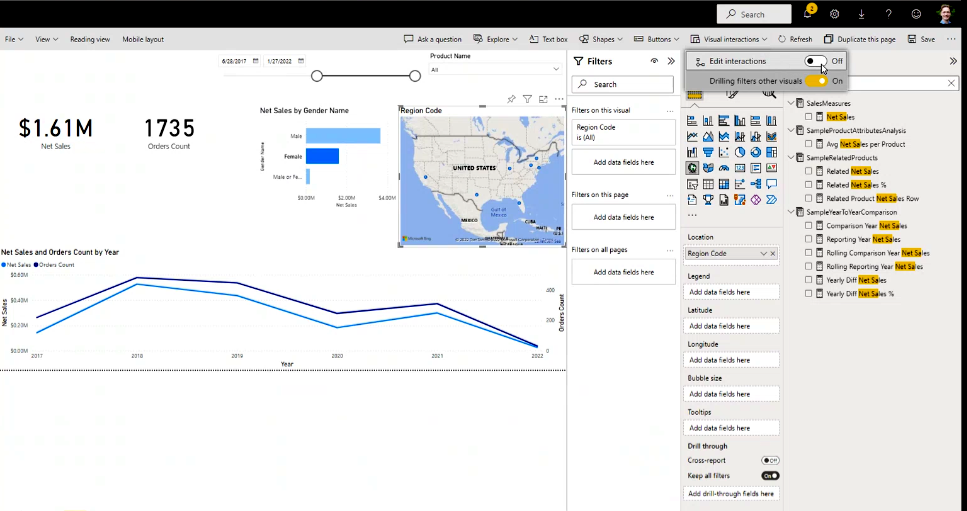
Task: Tick the Comparison Year Net Sales checkbox
Action: 809,226
